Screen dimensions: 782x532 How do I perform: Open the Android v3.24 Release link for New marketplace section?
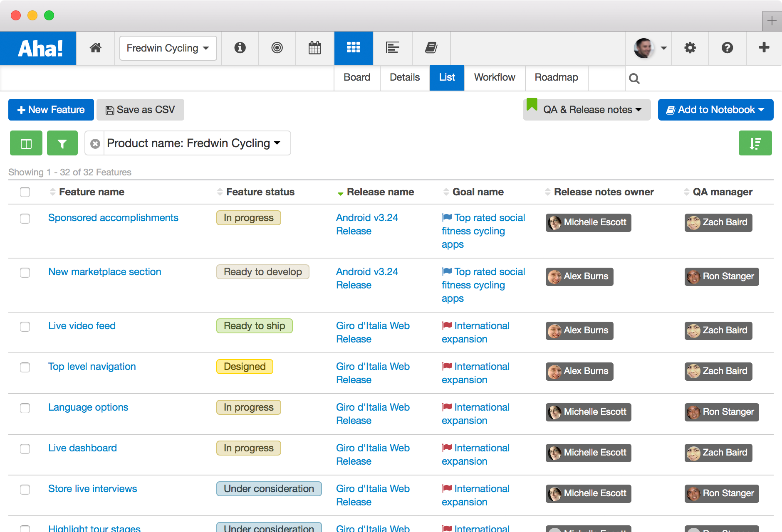pyautogui.click(x=367, y=278)
